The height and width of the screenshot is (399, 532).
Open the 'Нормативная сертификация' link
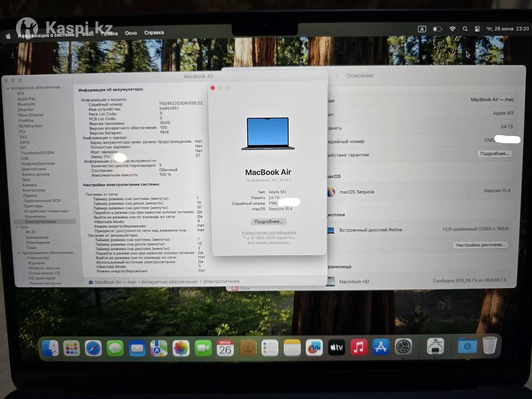pos(269,232)
